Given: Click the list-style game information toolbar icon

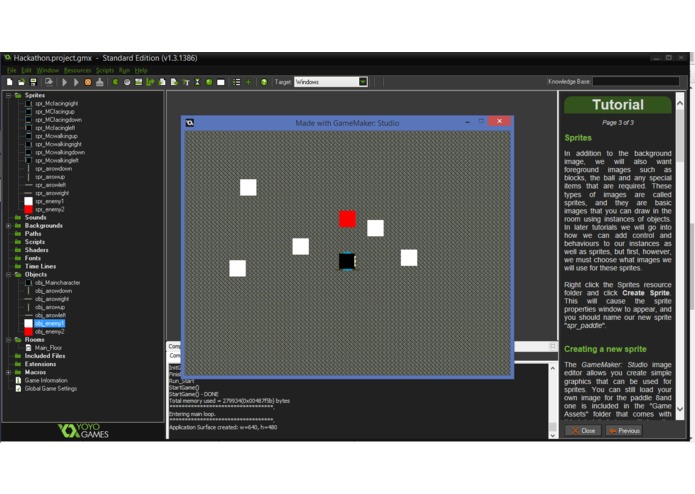Looking at the screenshot, I should click(237, 82).
